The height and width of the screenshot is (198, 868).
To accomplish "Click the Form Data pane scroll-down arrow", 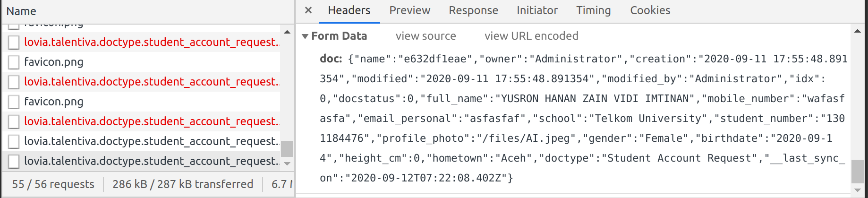I will [x=857, y=190].
